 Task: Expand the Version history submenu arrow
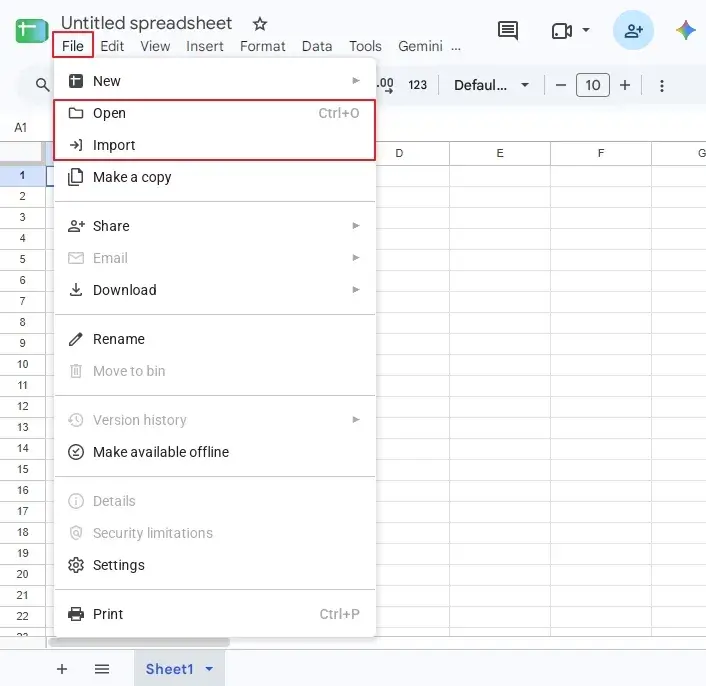(x=356, y=420)
